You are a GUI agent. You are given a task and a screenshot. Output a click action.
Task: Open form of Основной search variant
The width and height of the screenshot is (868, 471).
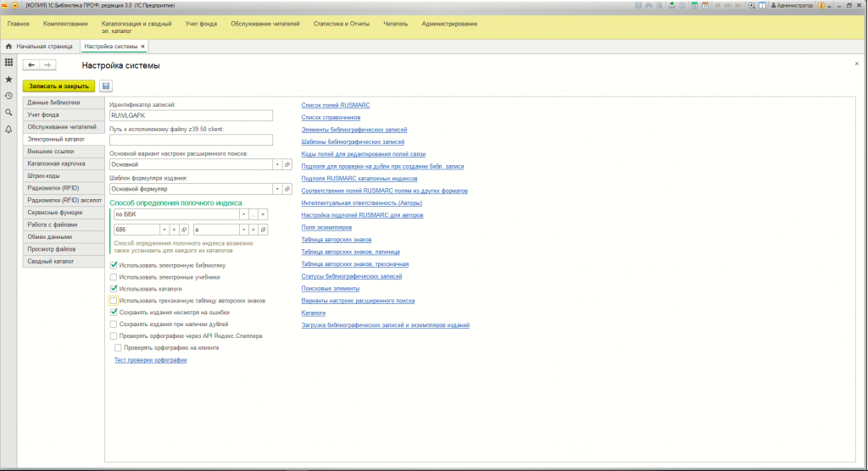(287, 164)
